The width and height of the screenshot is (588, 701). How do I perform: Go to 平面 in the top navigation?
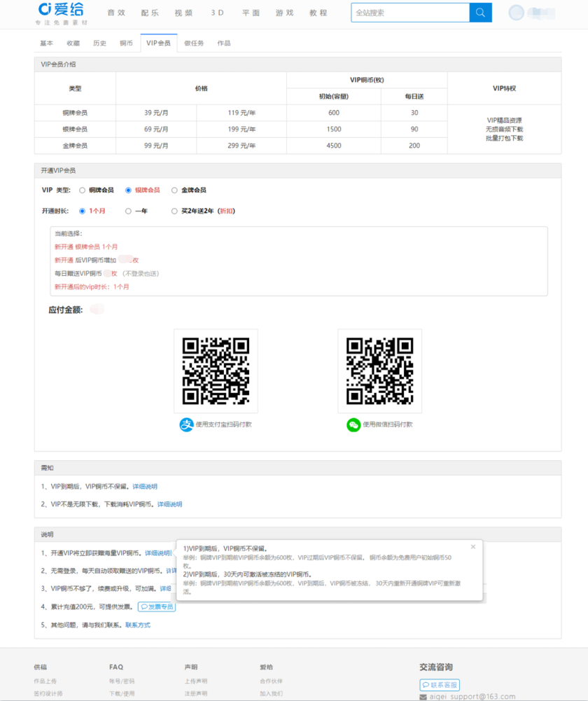click(x=251, y=13)
